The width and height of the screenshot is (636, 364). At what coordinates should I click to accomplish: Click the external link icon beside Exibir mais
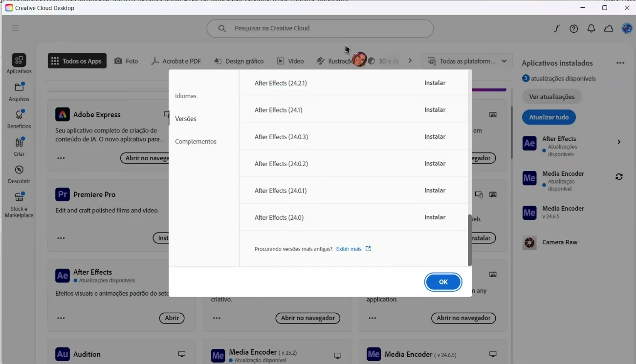pos(368,249)
